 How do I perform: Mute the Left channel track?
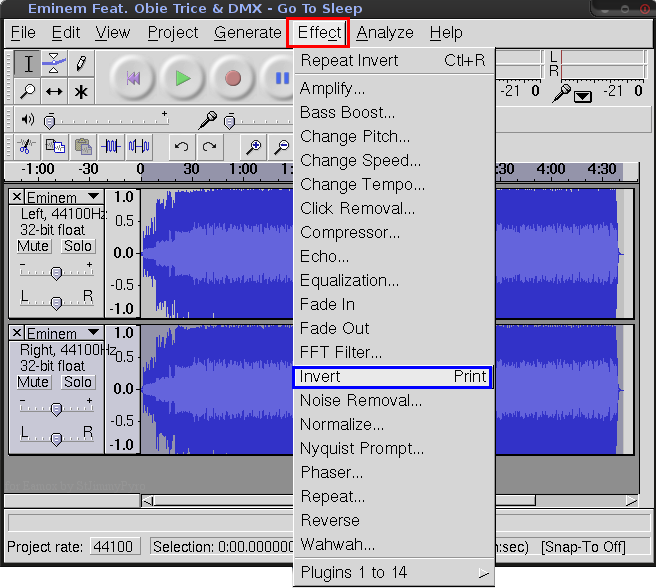33,246
